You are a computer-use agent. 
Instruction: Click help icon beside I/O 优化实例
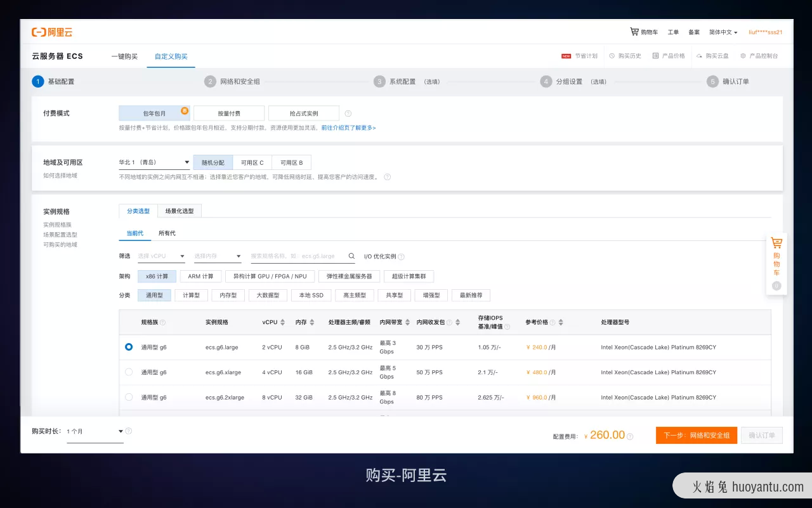[x=401, y=257]
